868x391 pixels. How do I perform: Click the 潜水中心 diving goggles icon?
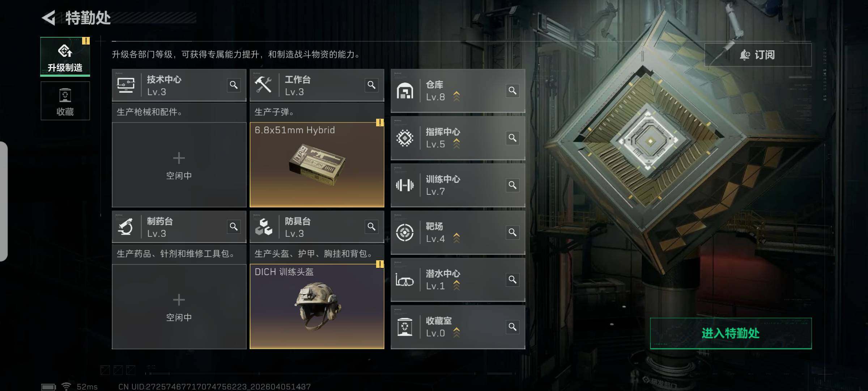pos(405,280)
